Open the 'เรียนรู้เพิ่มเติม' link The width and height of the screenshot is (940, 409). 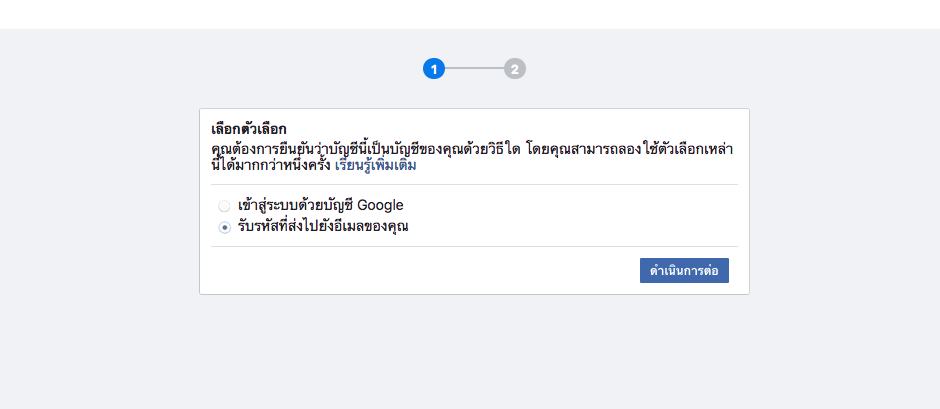tap(376, 166)
